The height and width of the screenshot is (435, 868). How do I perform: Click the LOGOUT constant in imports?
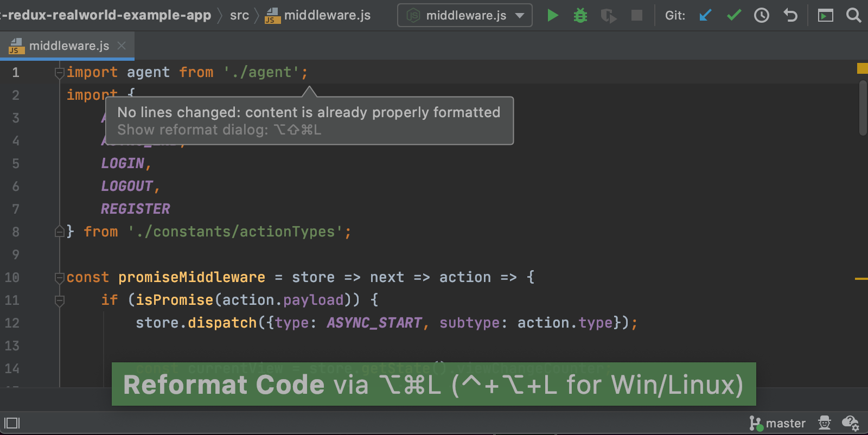pos(127,187)
